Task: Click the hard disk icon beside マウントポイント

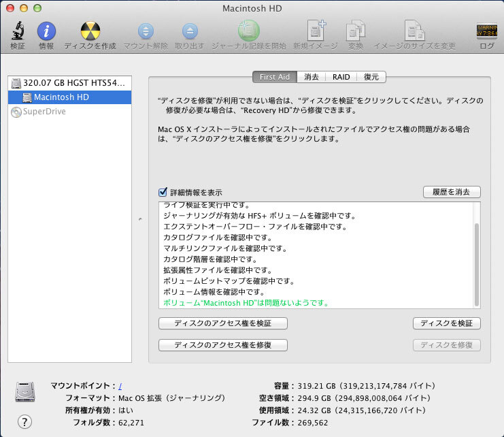Action: pos(25,391)
